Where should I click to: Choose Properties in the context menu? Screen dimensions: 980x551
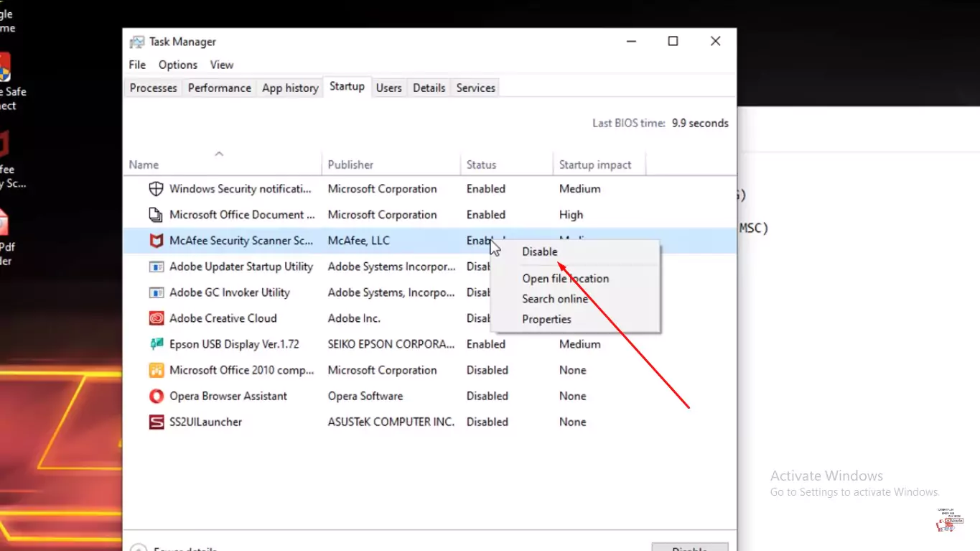click(546, 319)
